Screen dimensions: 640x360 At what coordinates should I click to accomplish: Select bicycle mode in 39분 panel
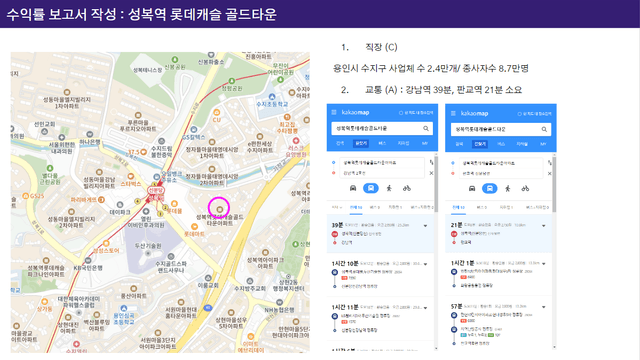(x=407, y=188)
